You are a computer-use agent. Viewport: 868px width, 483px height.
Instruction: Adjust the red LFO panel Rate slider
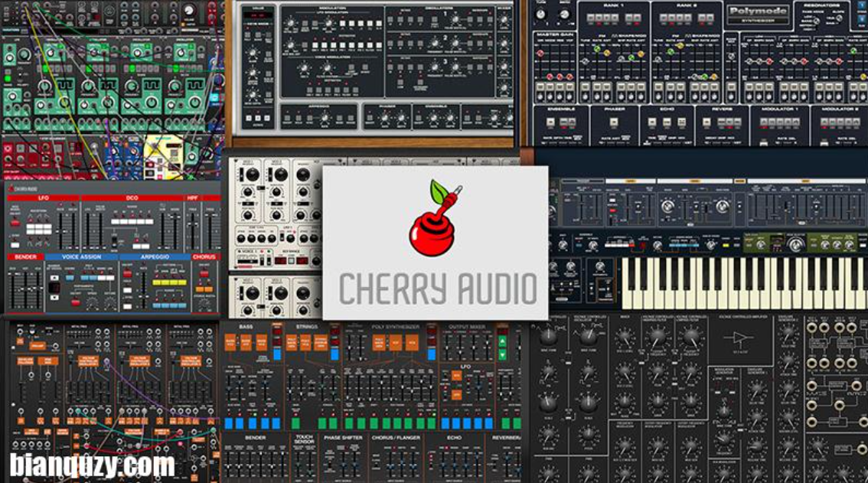pos(61,231)
